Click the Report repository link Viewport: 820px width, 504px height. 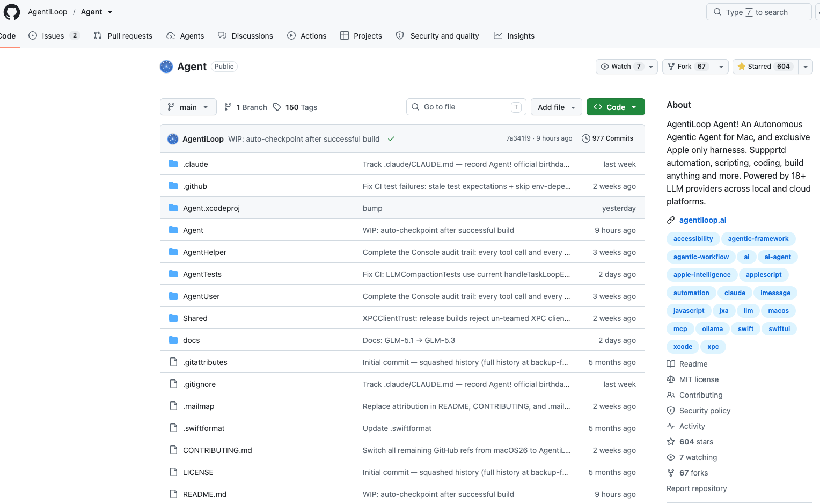[x=697, y=488]
